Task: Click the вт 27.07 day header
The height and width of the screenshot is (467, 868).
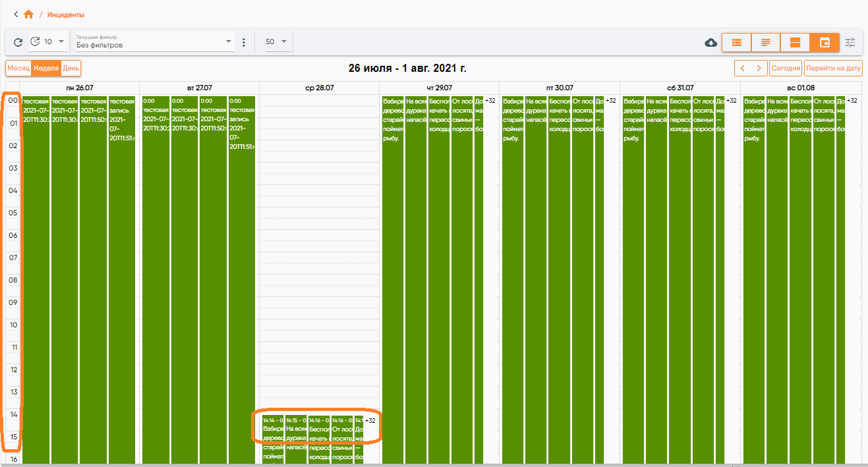Action: tap(200, 88)
